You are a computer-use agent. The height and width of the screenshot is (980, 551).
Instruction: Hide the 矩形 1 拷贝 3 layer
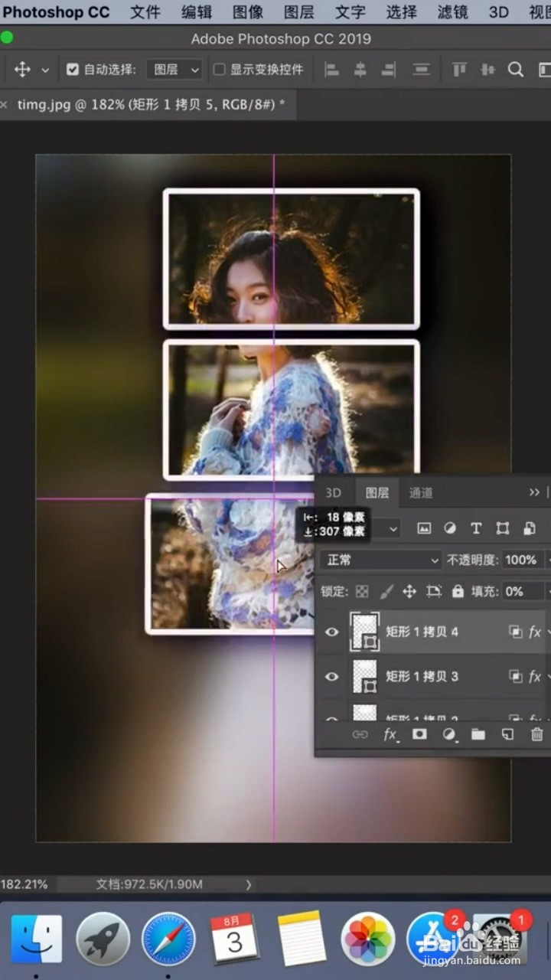[331, 677]
